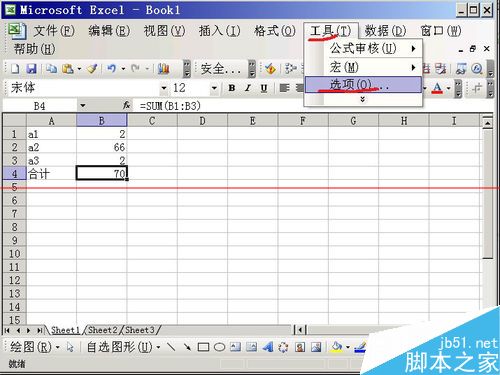
Task: Select the Sheet1 tab
Action: (x=65, y=330)
